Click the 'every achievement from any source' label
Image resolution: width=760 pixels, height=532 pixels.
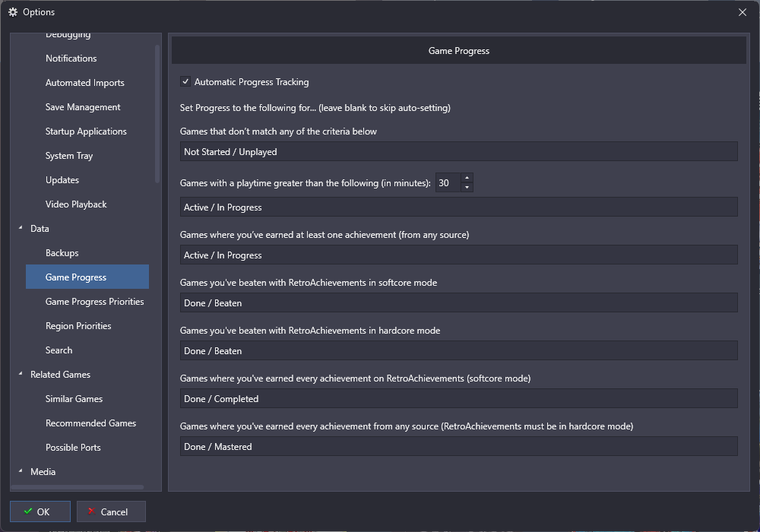407,426
